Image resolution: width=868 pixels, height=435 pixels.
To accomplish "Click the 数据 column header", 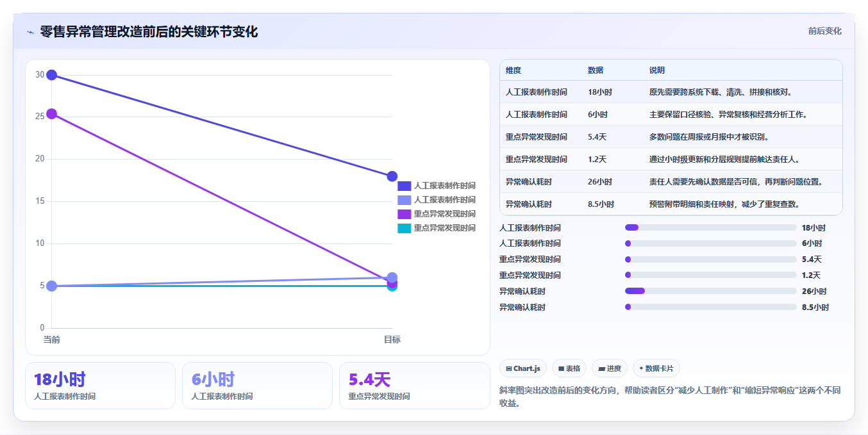I will click(x=596, y=70).
